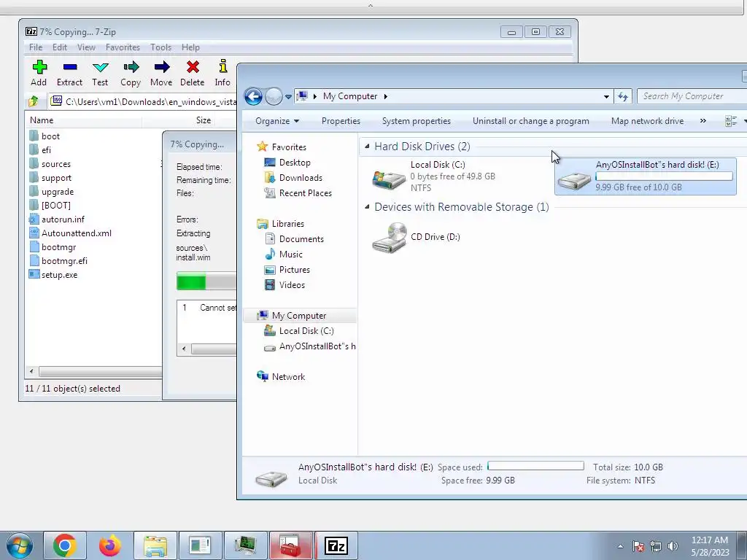Click System properties button
747x560 pixels.
coord(417,121)
